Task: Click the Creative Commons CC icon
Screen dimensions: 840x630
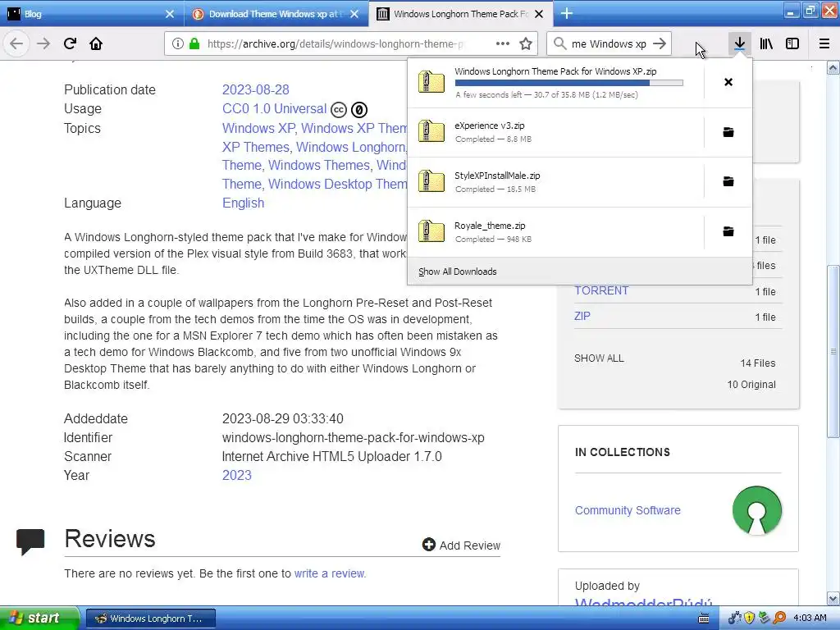Action: 339,110
